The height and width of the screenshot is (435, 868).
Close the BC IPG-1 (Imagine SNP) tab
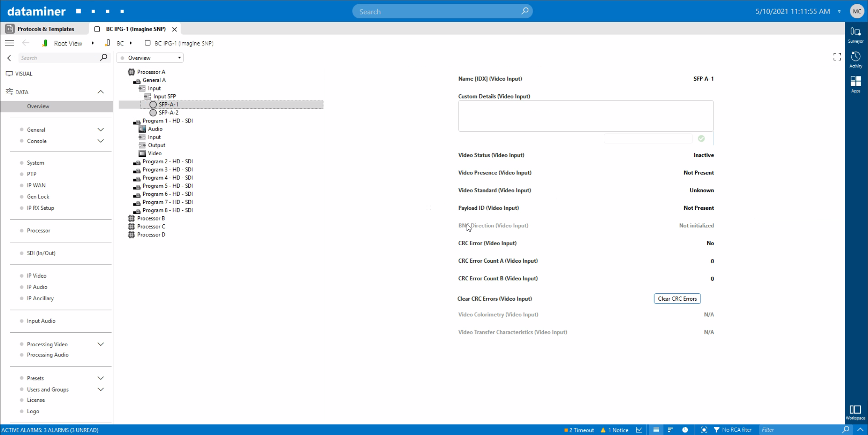point(174,29)
